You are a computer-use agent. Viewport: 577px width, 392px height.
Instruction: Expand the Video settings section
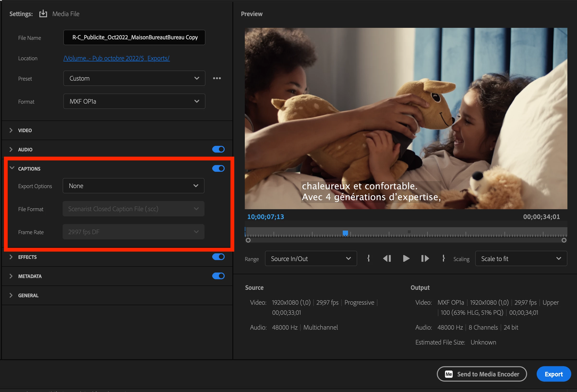pos(24,130)
